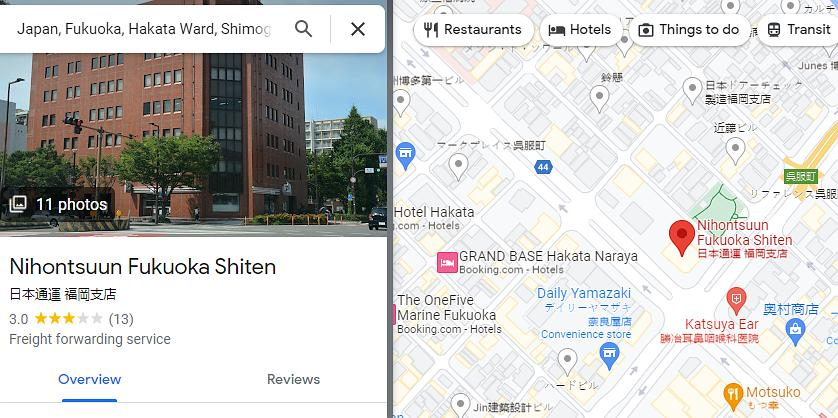Image resolution: width=838 pixels, height=418 pixels.
Task: Select the Motsuko restaurant pin
Action: [x=733, y=397]
